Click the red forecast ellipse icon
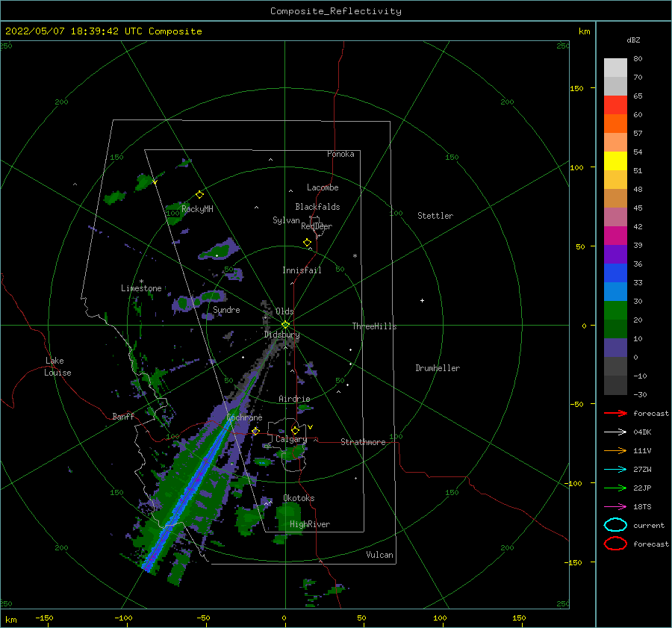 point(615,544)
